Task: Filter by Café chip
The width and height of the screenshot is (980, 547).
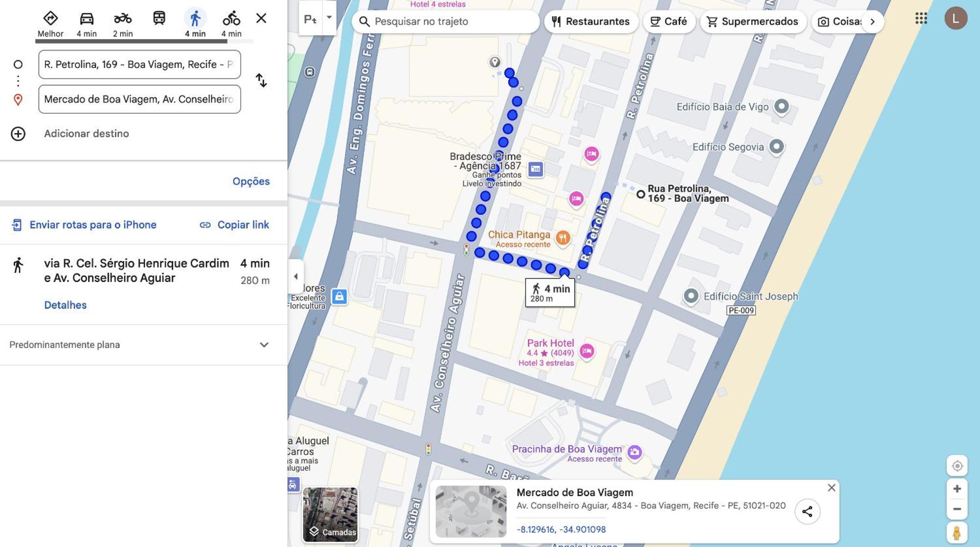Action: coord(669,22)
